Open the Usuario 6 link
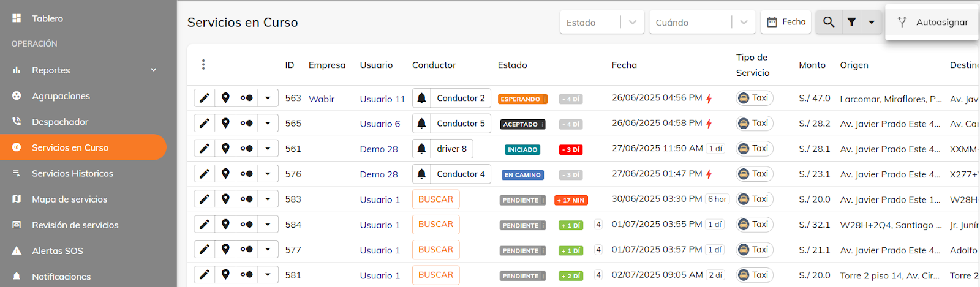 point(380,124)
